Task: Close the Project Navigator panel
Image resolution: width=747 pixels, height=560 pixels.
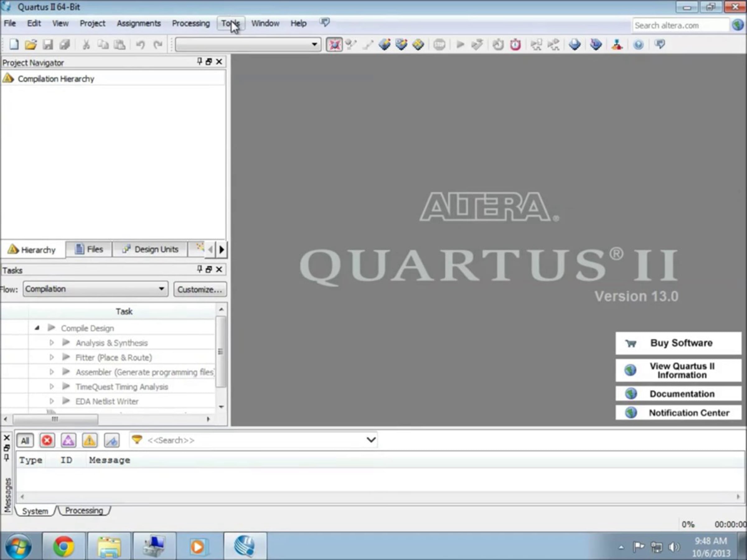Action: pos(219,61)
